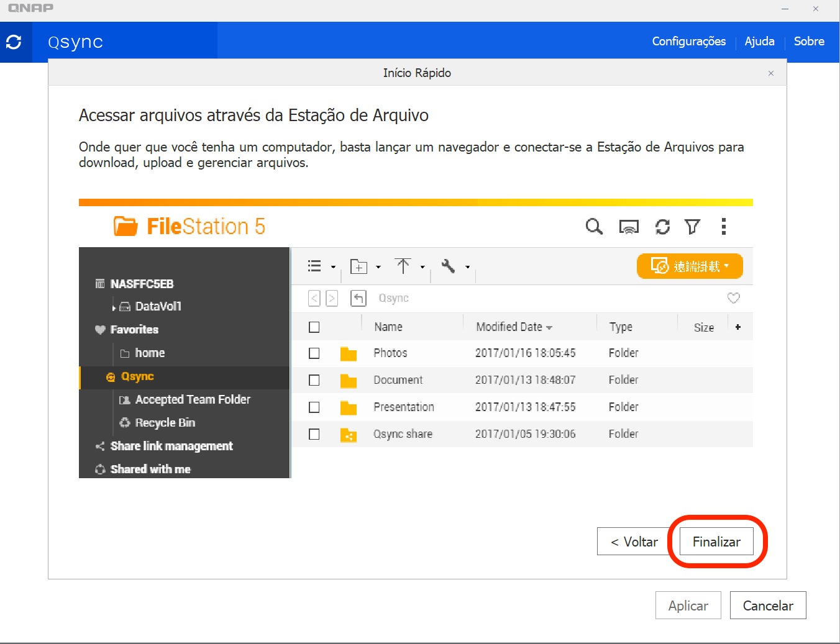Open the Configurações menu
840x644 pixels.
[x=688, y=42]
